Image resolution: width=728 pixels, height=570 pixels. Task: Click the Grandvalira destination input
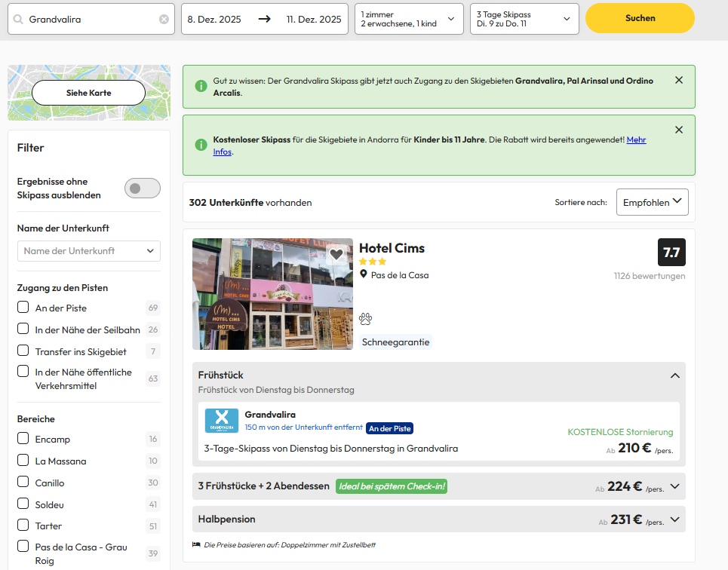[x=91, y=19]
